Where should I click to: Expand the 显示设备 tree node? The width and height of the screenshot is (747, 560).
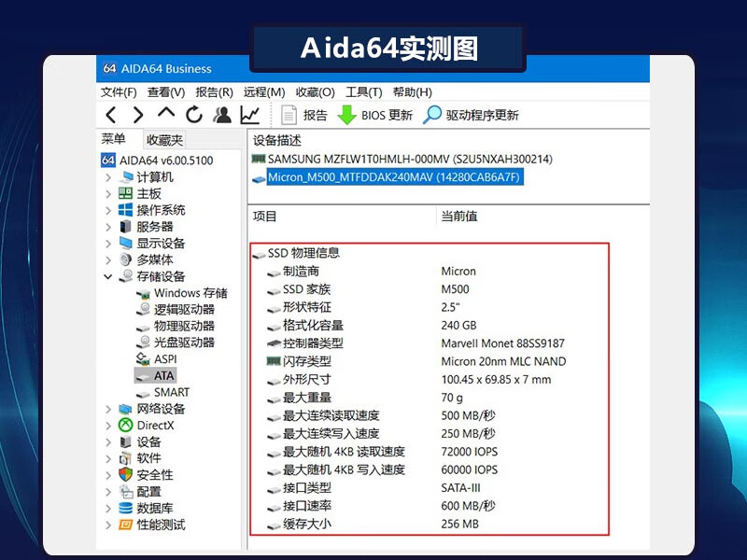pos(109,244)
